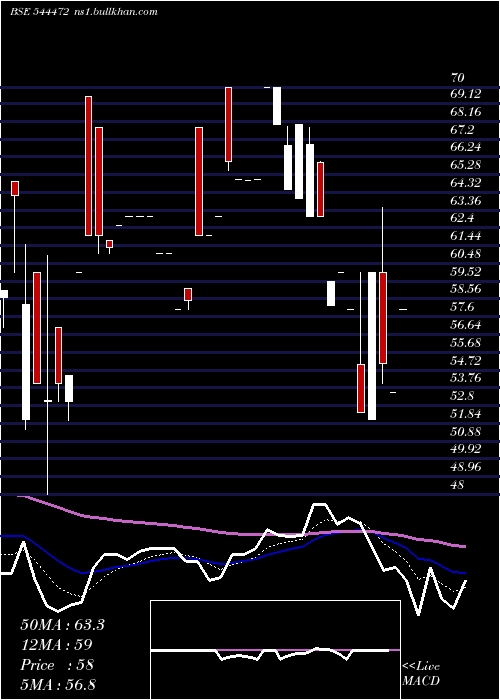Click the 54.72 price axis label

[466, 360]
